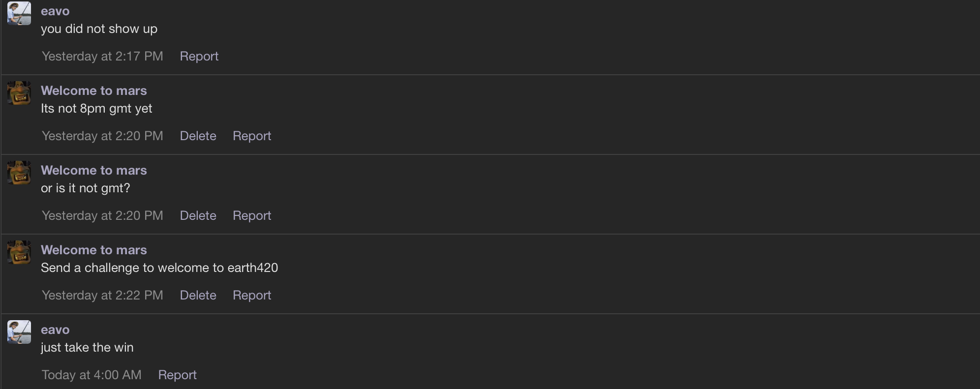Click the 'Today at 4:00 AM' timestamp
The width and height of the screenshot is (980, 389).
(92, 375)
